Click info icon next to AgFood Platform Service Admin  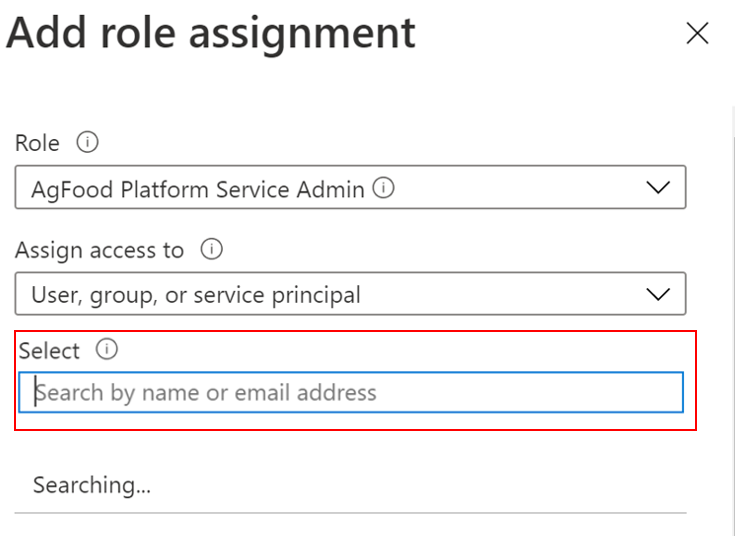pyautogui.click(x=383, y=187)
